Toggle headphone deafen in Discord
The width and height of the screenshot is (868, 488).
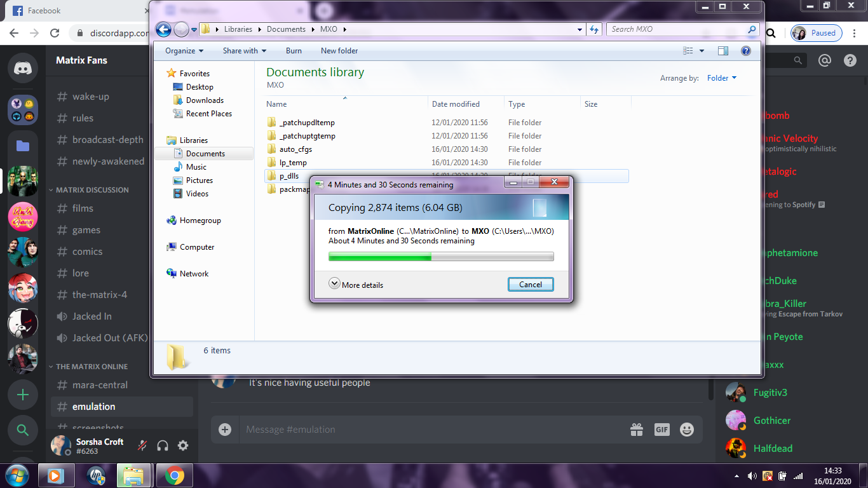163,446
